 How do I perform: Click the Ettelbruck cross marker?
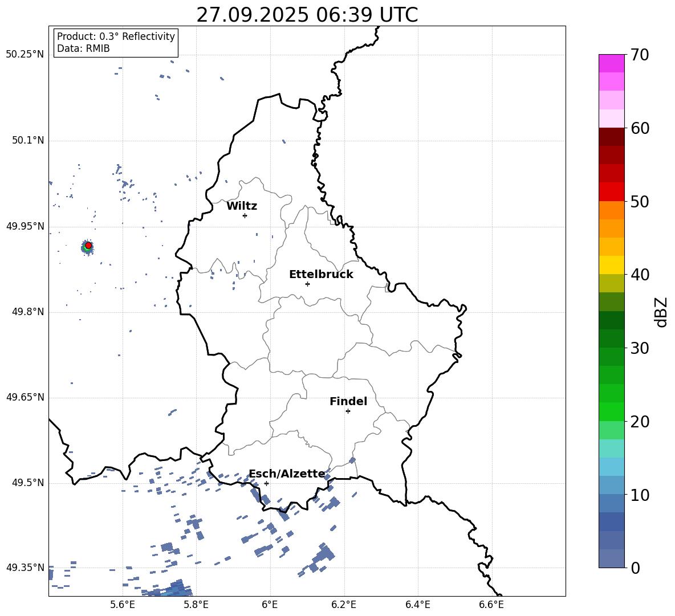pyautogui.click(x=307, y=284)
